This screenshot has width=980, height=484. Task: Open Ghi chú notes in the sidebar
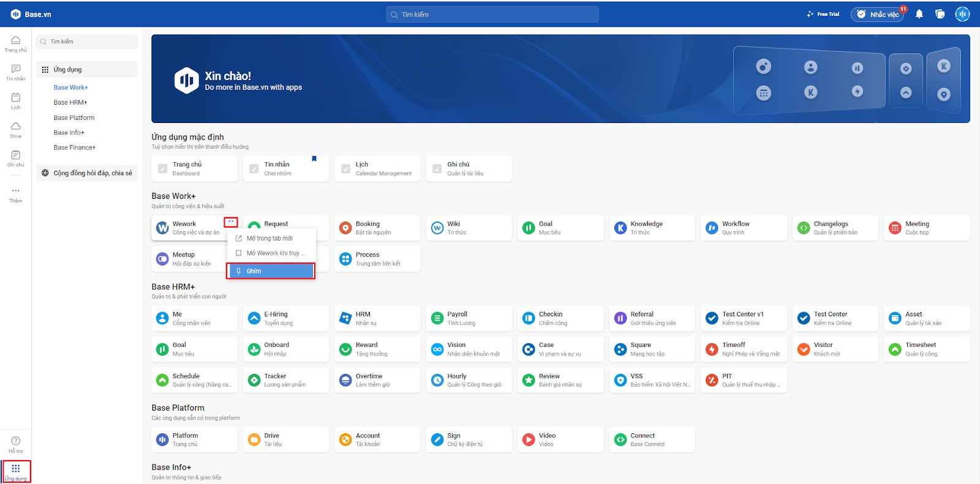[15, 159]
